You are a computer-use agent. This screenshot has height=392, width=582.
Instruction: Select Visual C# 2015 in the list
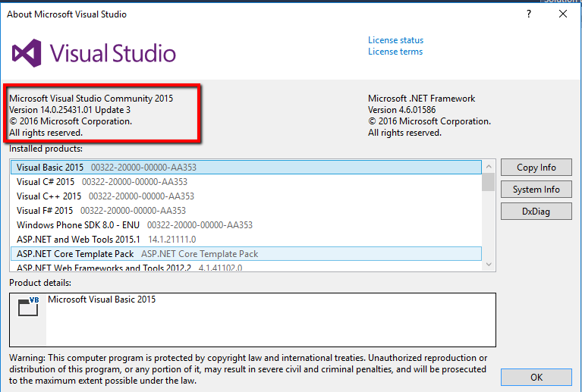click(x=246, y=182)
